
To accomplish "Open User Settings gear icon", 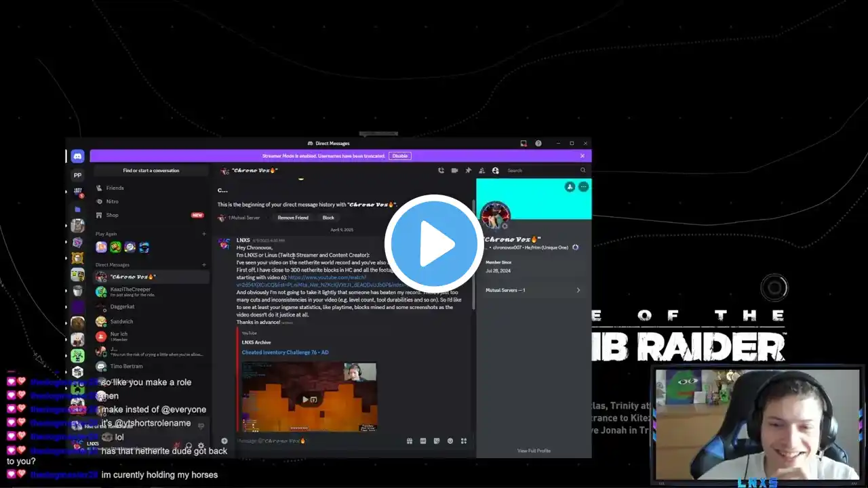I will click(201, 446).
